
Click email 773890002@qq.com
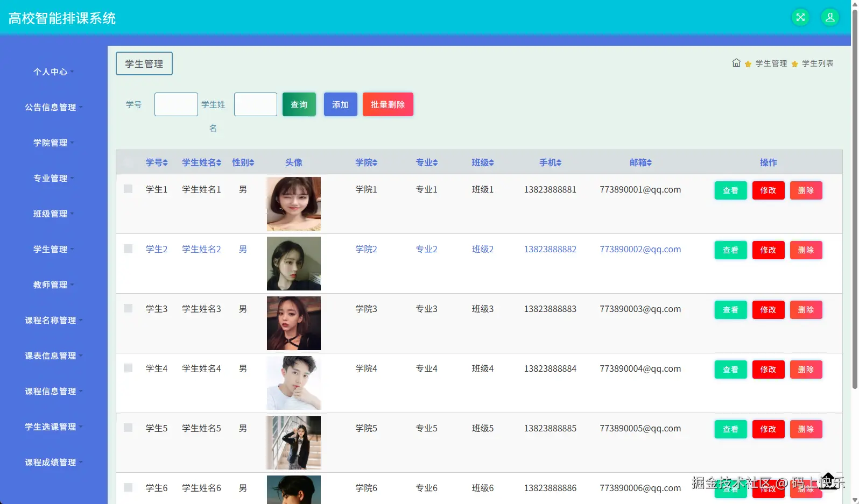pyautogui.click(x=640, y=249)
